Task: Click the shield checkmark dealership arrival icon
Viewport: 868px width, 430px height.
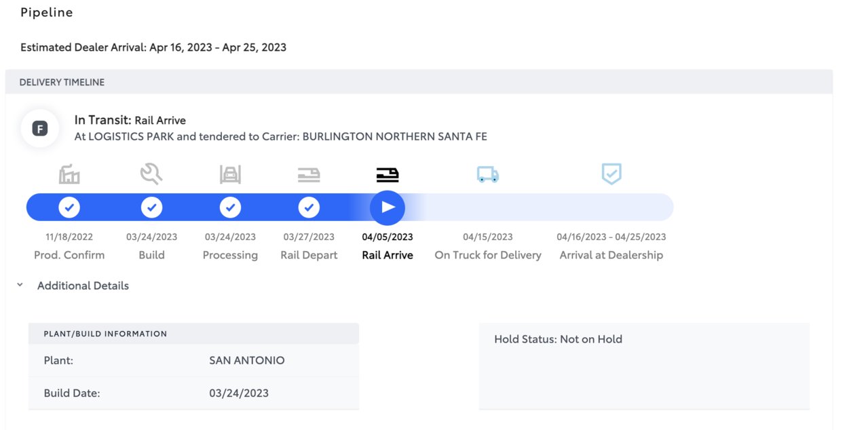Action: click(611, 174)
